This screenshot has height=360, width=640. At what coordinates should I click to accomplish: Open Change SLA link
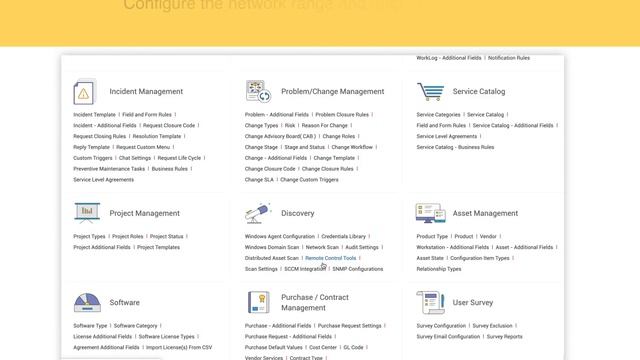[259, 180]
